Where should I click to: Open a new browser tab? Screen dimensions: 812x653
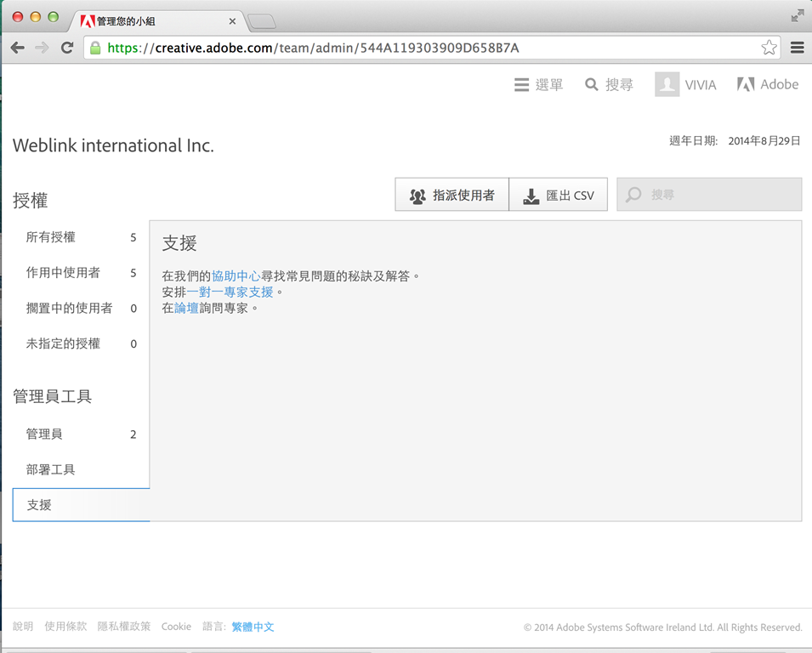[x=262, y=22]
